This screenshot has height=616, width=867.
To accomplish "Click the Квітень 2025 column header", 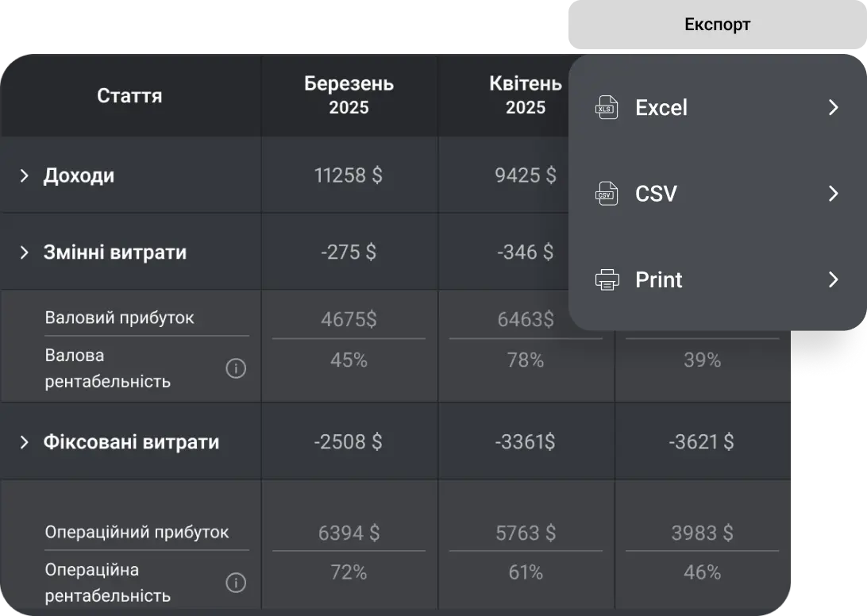I will pos(526,95).
